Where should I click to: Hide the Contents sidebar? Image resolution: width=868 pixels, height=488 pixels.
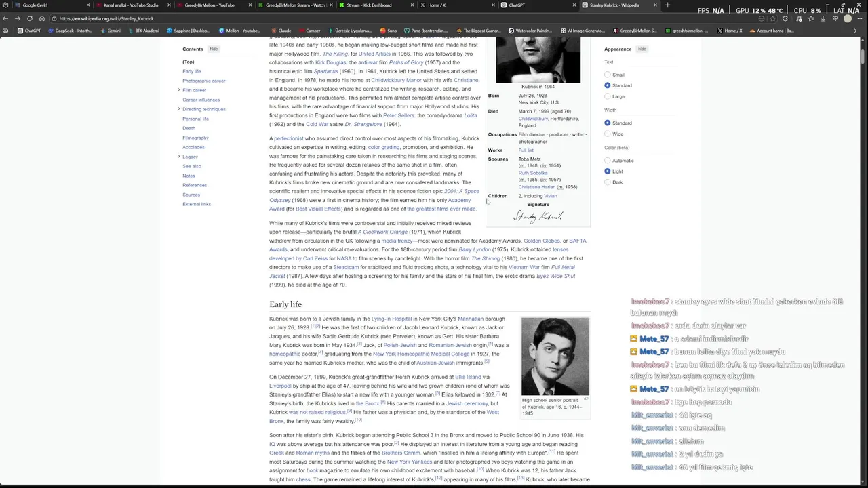pos(214,49)
